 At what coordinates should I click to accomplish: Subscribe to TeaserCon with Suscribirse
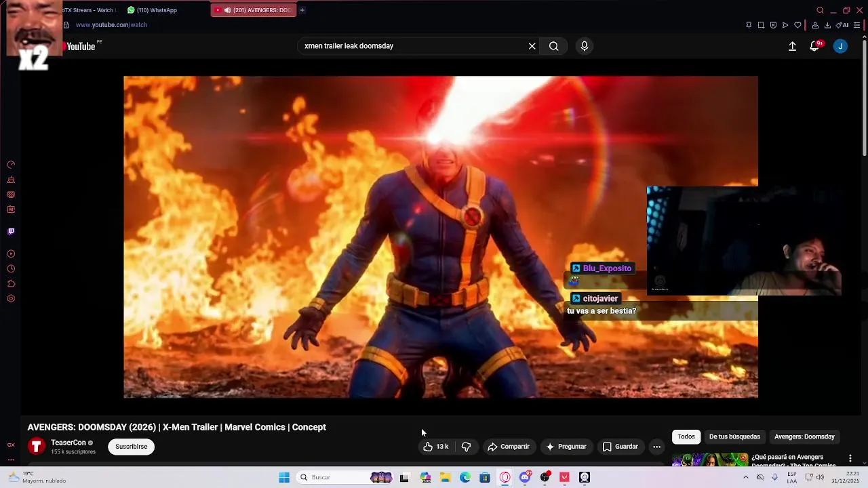tap(131, 447)
